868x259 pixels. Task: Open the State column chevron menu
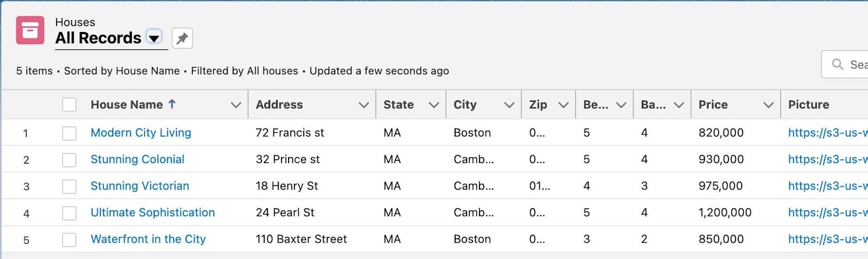(433, 105)
